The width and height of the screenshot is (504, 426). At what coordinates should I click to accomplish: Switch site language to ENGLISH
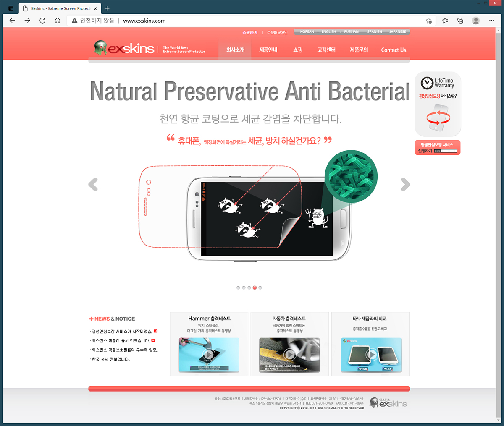point(329,32)
